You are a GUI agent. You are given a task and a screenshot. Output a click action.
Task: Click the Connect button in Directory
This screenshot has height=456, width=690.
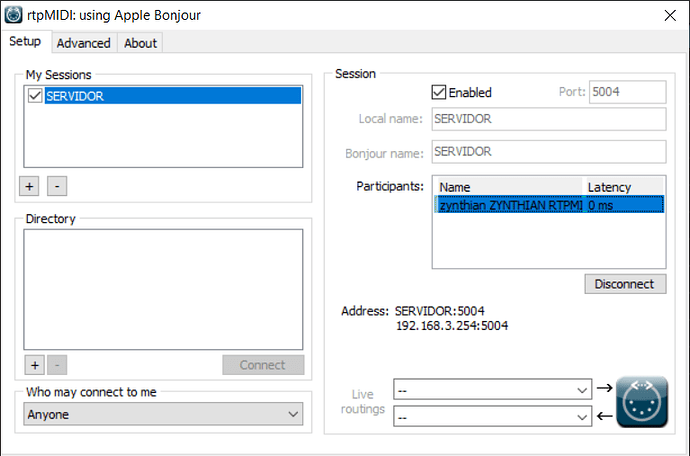tap(262, 365)
